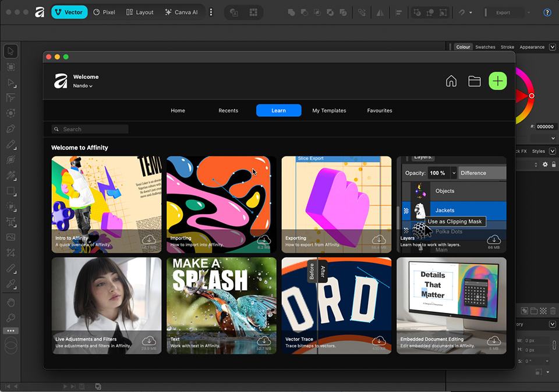Download the Intro to Affinity tutorial

(149, 240)
